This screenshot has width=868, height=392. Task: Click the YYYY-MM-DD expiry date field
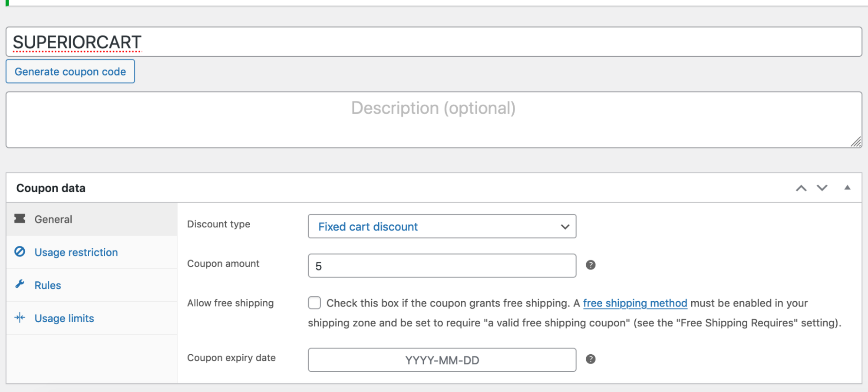click(x=442, y=359)
